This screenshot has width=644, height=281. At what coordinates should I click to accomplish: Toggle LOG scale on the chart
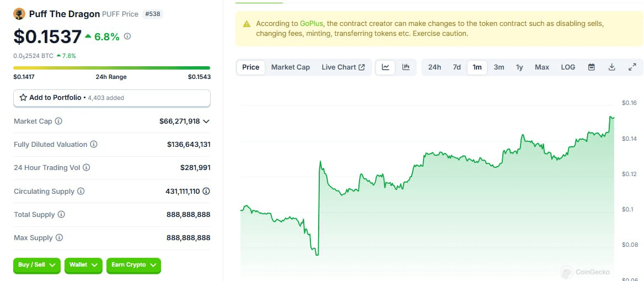(x=568, y=67)
